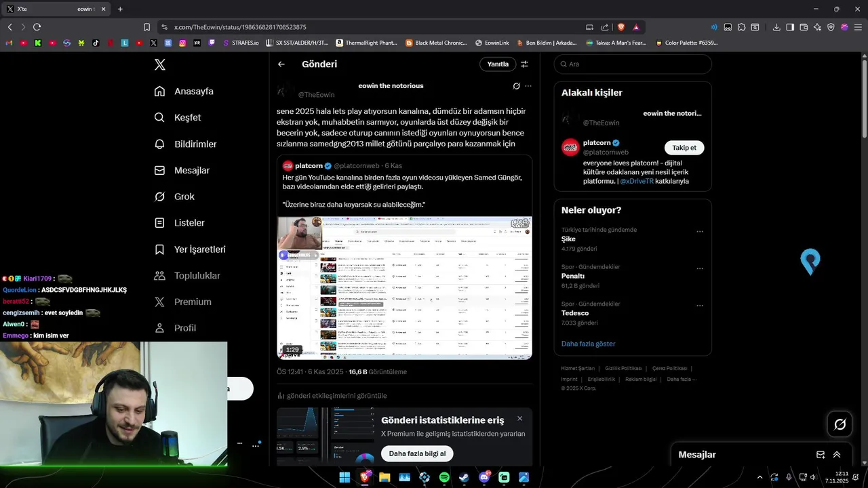This screenshot has width=868, height=488.
Task: Open Mesajlar in the left sidebar
Action: 182,170
